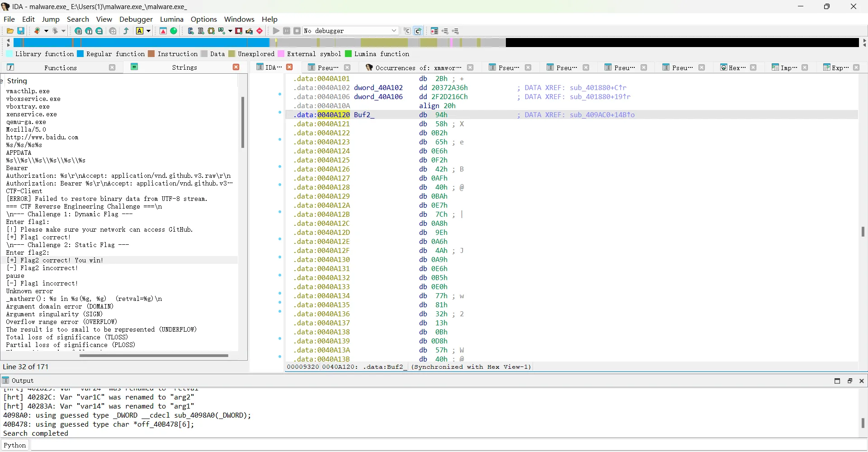Close the Functions panel tab
868x452 pixels.
[x=112, y=67]
